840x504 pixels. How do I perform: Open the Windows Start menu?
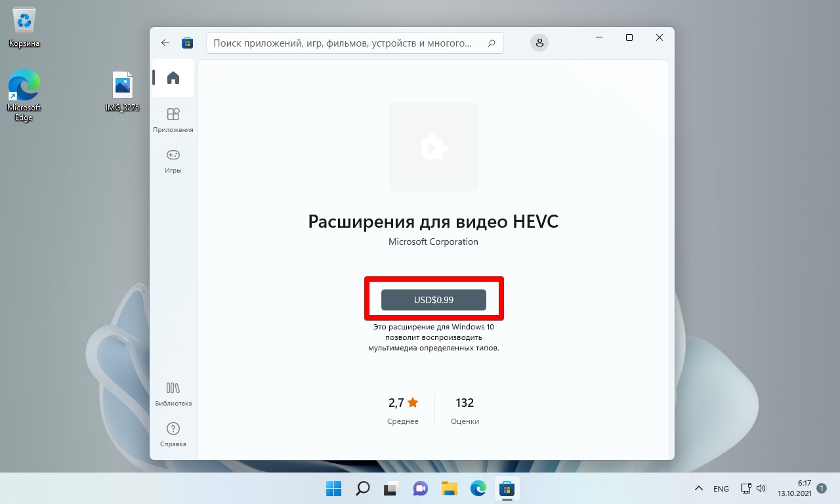tap(334, 488)
